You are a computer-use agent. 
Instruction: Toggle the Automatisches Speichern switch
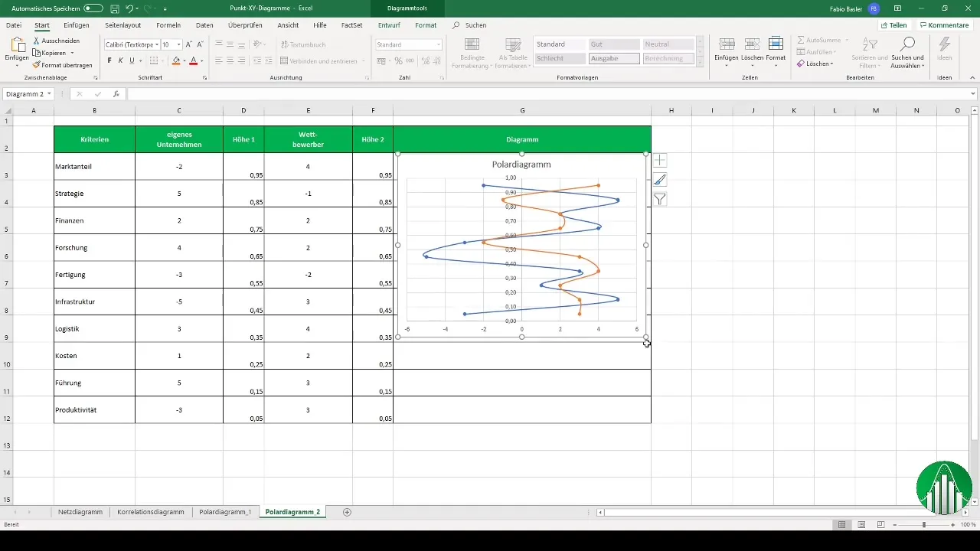[93, 8]
